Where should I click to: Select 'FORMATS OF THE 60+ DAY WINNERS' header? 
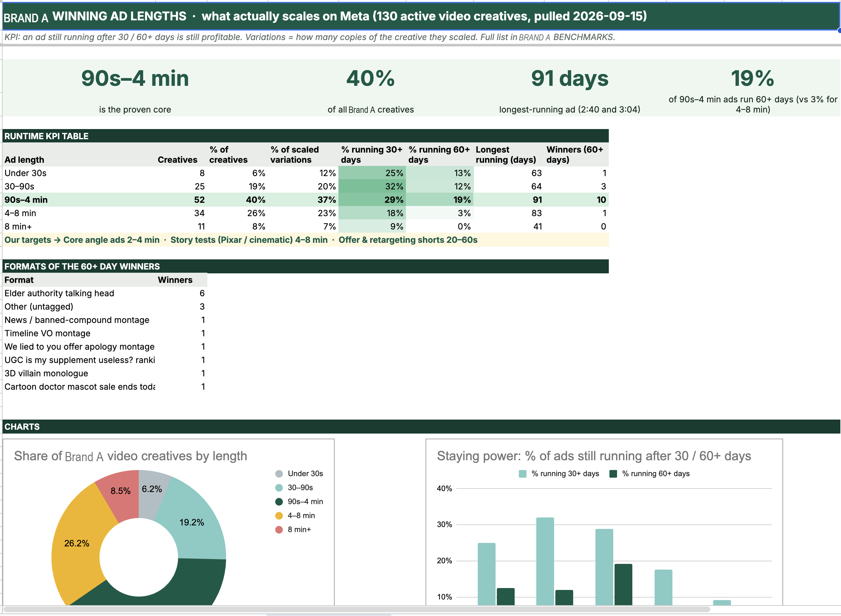pos(306,267)
